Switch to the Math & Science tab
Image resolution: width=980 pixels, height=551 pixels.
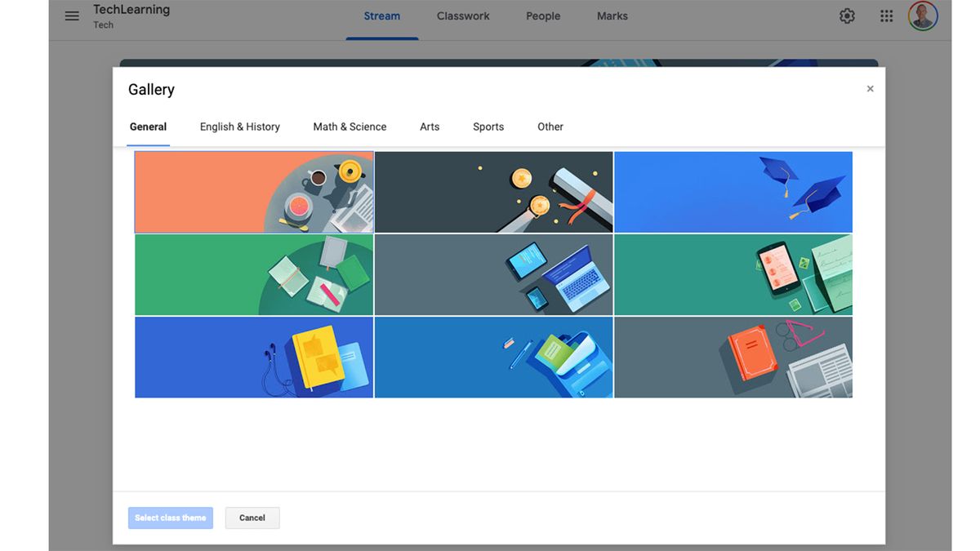coord(350,127)
